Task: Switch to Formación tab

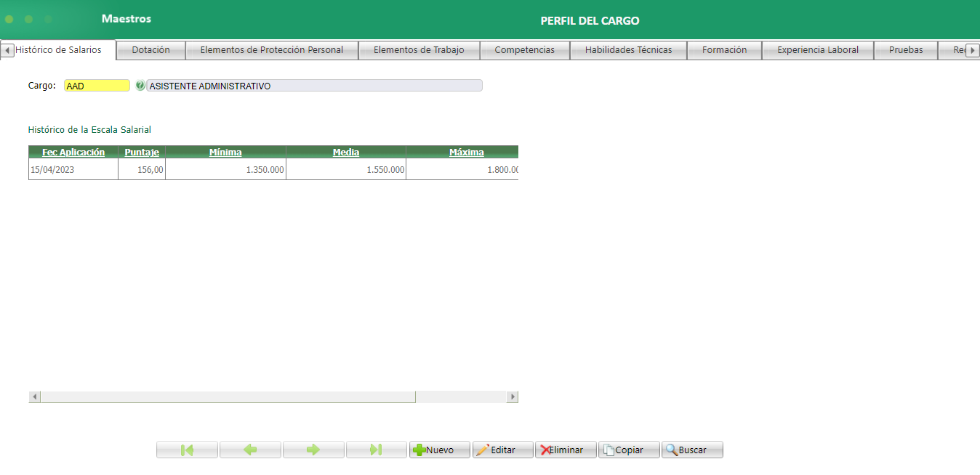Action: tap(725, 50)
